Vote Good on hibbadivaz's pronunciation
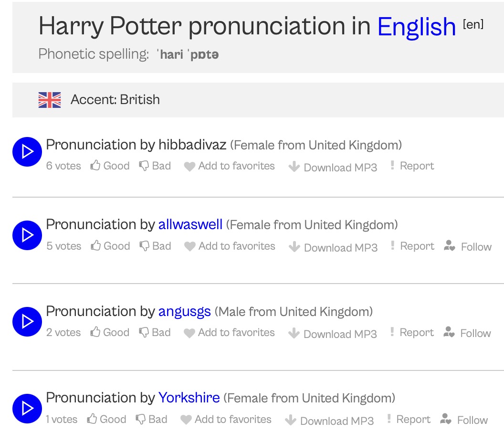Viewport: 504px width, 443px height. [x=110, y=166]
